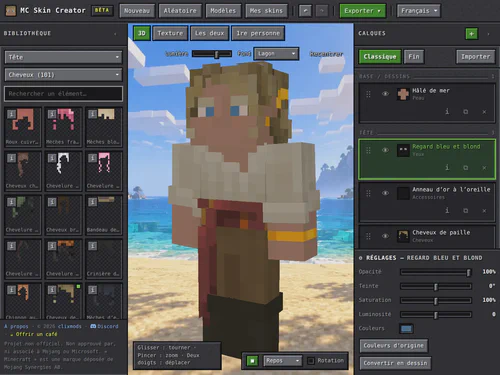Collapse the Calques panel with its arrow

pyautogui.click(x=488, y=34)
